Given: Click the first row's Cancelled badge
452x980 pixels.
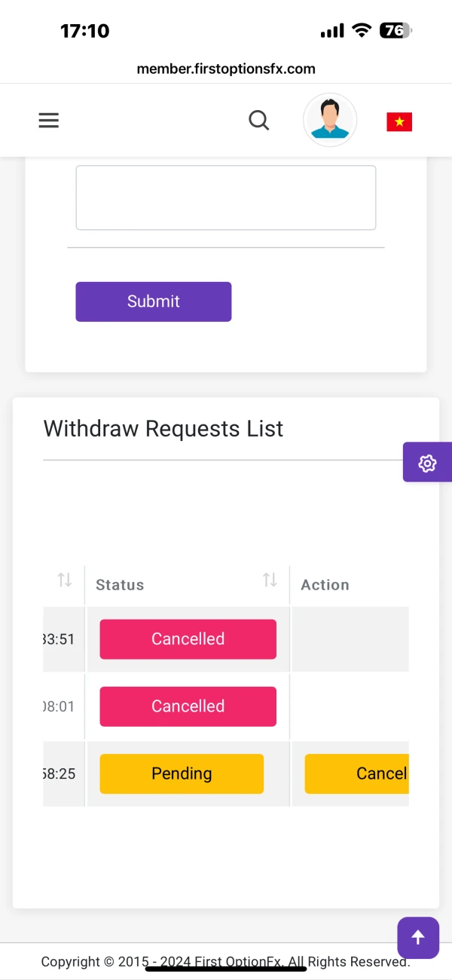Looking at the screenshot, I should (x=188, y=639).
